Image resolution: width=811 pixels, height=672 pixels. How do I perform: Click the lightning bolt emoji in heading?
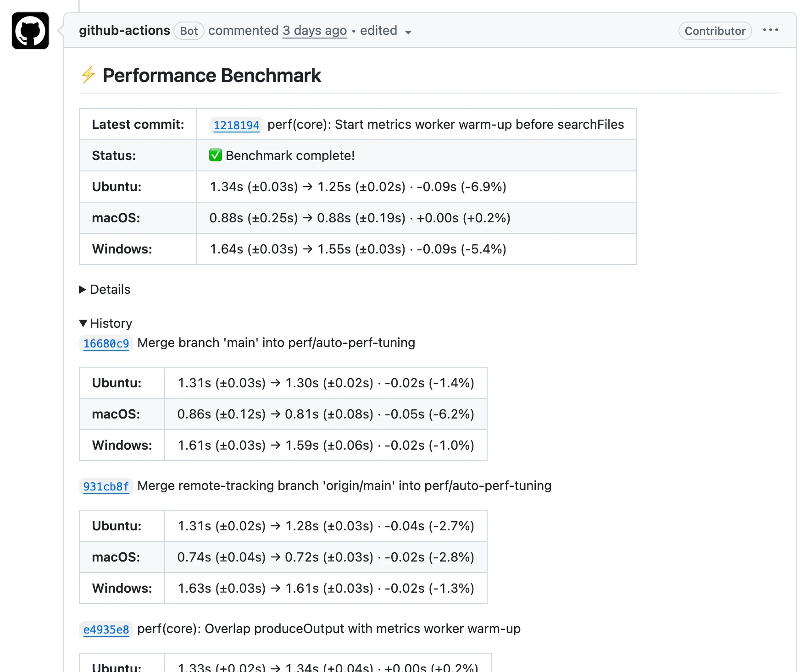89,75
